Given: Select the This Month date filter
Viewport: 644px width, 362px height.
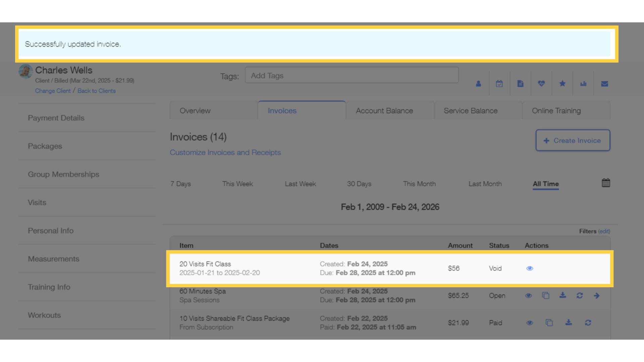Looking at the screenshot, I should pos(419,184).
